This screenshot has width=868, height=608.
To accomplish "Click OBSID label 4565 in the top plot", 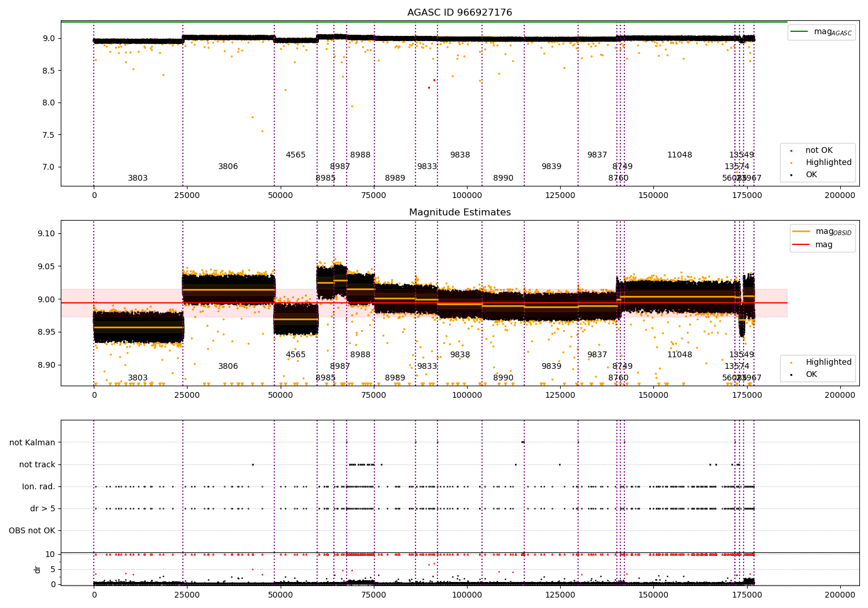I will pos(296,155).
